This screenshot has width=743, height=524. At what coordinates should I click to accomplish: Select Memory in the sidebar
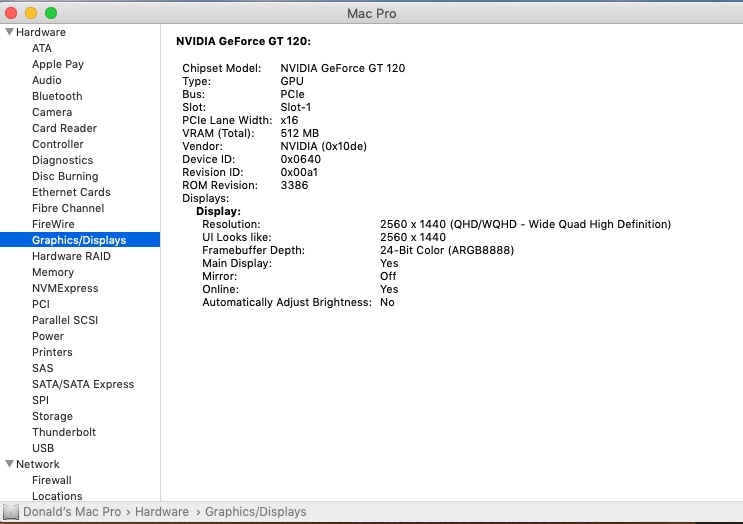[x=53, y=272]
